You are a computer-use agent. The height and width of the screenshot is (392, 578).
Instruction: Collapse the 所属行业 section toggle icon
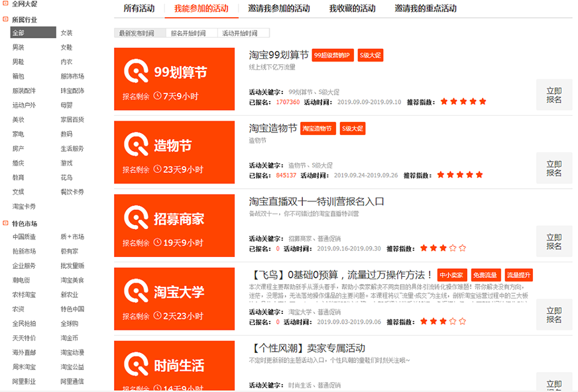5,19
